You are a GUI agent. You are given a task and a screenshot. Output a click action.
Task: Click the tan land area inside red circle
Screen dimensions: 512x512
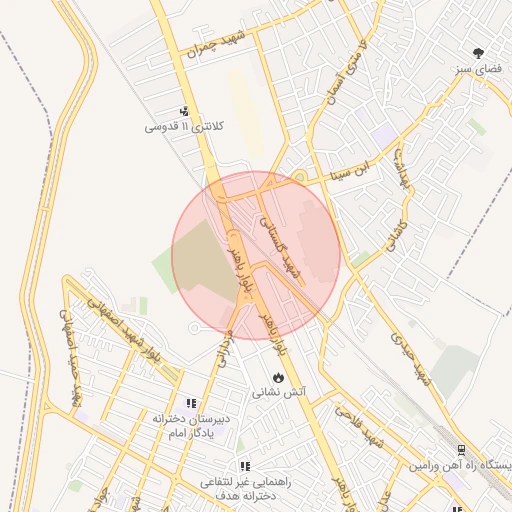pos(205,260)
